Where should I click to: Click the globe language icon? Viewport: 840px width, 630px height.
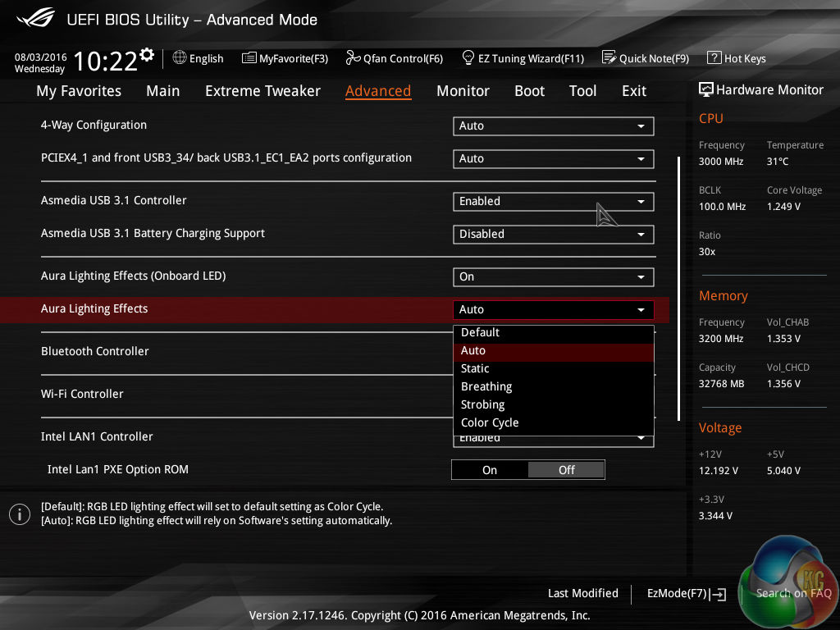click(180, 57)
